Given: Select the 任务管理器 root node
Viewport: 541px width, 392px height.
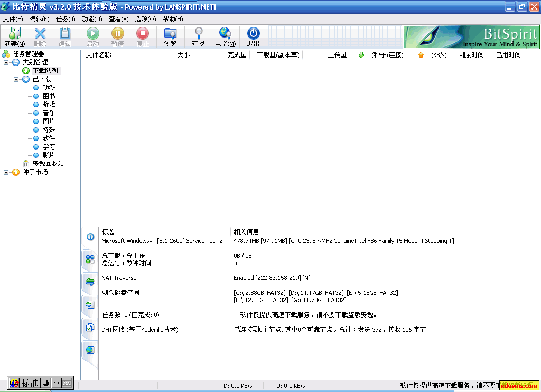Looking at the screenshot, I should coord(29,54).
